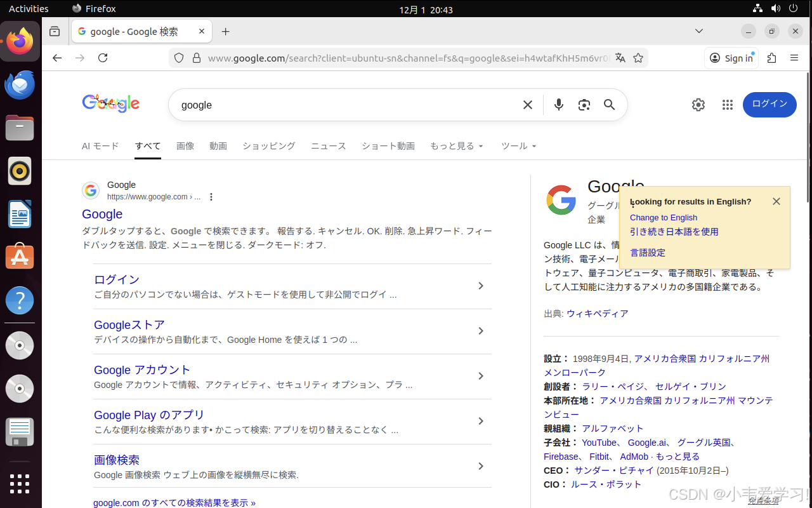Screen dimensions: 812x508
Task: Click the chevron on Google Play のアプリ row
Action: tap(481, 421)
